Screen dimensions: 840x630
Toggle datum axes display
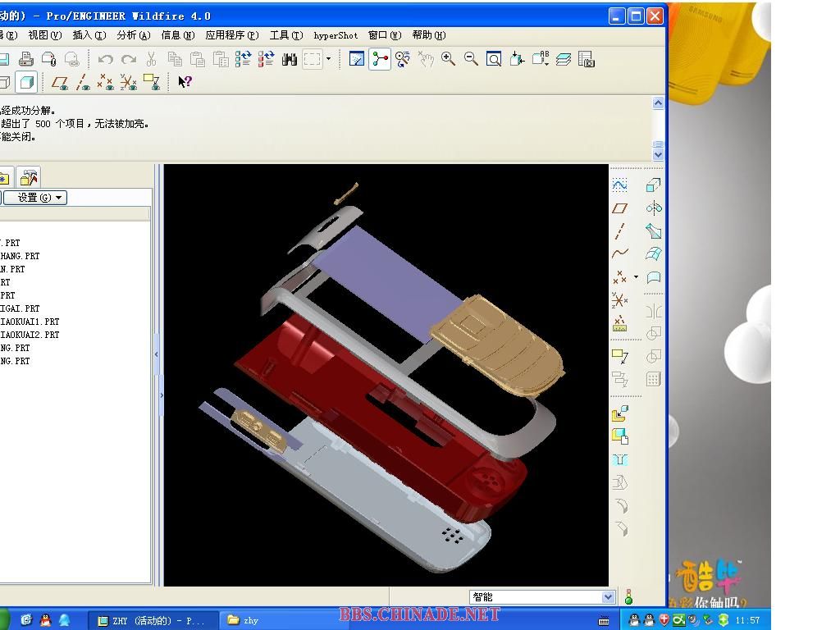tap(83, 82)
